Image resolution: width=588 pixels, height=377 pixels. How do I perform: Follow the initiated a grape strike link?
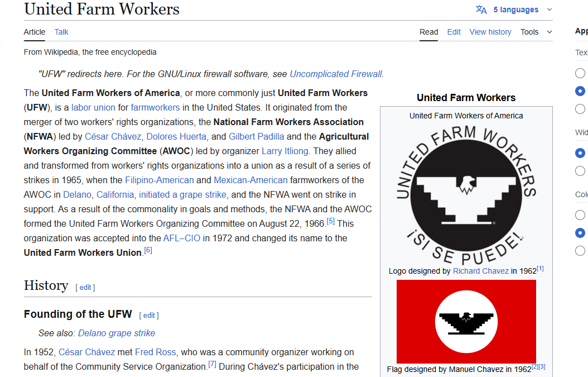pos(182,194)
